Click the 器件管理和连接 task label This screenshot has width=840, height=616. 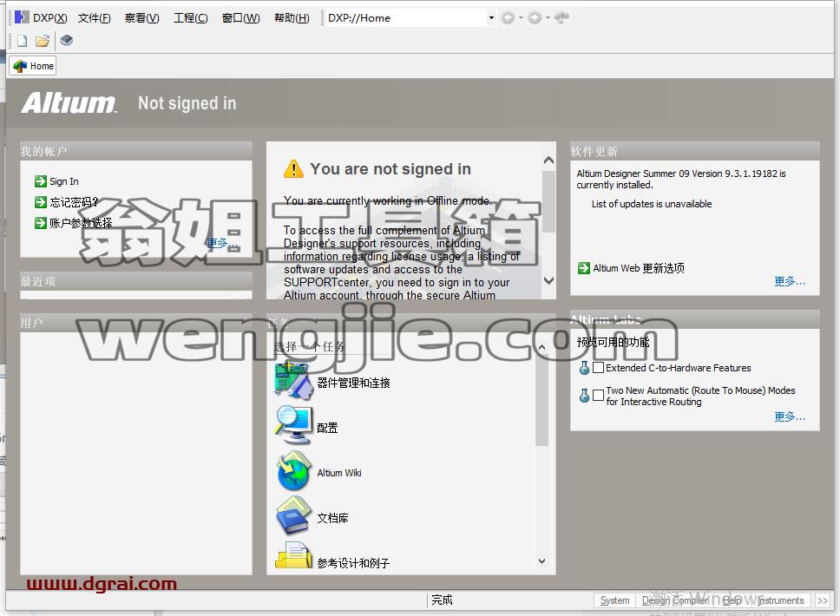point(353,383)
